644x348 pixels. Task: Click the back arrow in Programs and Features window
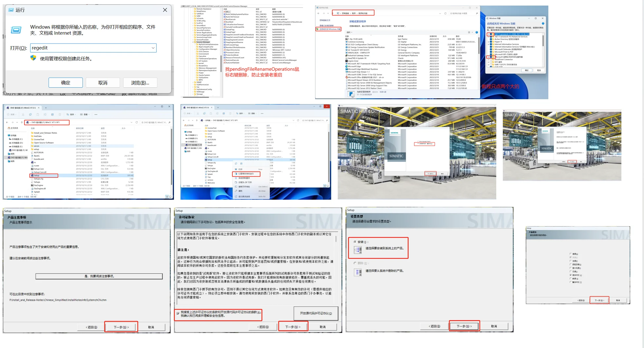(x=318, y=13)
